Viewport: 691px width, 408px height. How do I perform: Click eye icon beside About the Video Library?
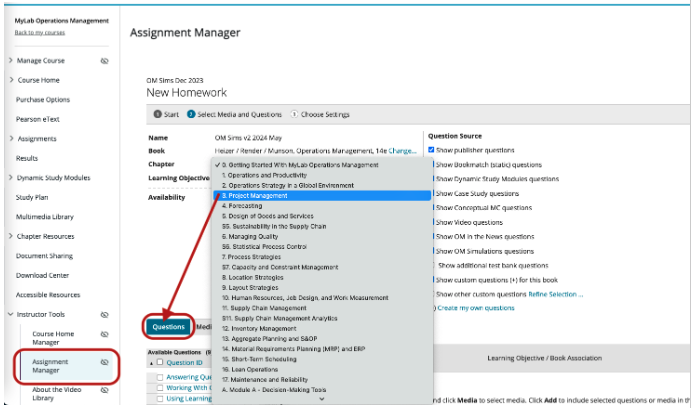pyautogui.click(x=105, y=390)
